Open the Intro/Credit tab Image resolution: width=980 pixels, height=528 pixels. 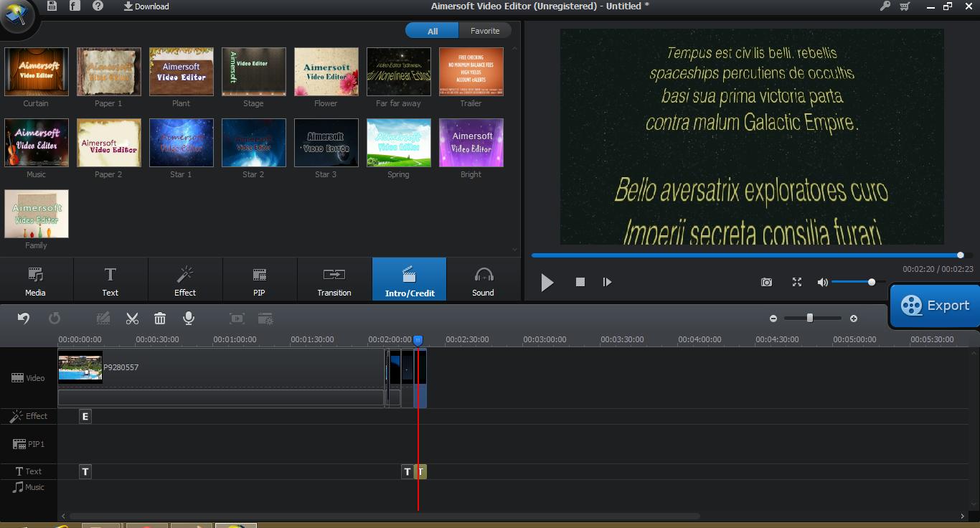click(410, 280)
